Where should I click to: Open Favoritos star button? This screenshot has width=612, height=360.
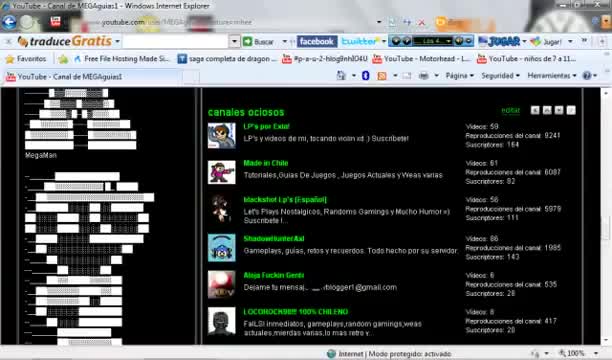click(26, 59)
